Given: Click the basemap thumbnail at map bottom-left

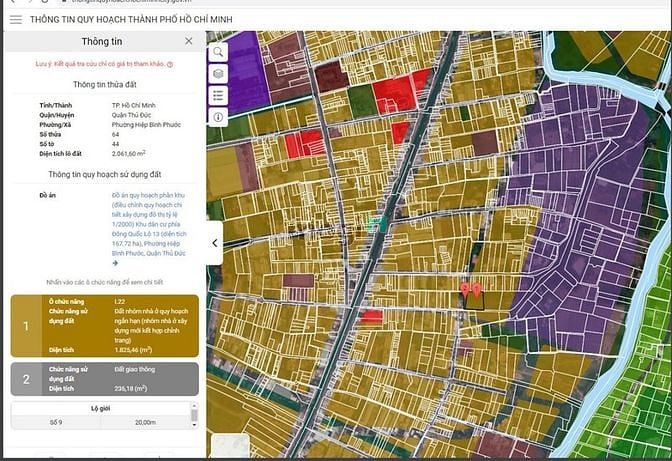Looking at the screenshot, I should pos(231,446).
